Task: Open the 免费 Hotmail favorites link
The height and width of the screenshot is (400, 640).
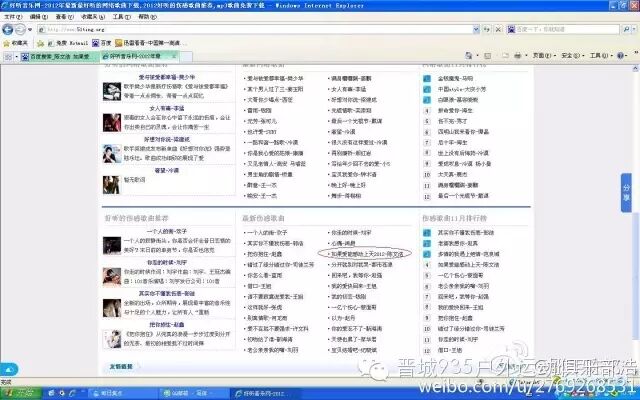Action: [68, 43]
